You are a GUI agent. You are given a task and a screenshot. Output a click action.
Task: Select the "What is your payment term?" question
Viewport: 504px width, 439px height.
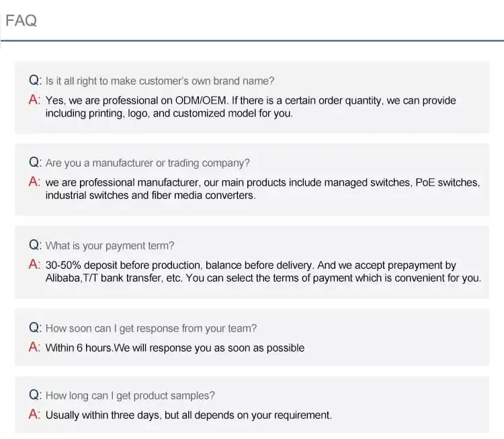110,246
